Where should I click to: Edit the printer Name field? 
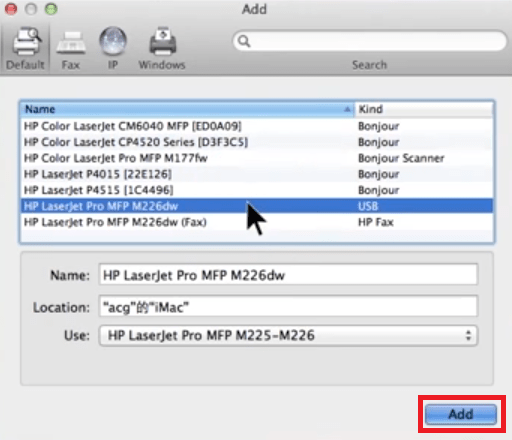click(x=288, y=275)
